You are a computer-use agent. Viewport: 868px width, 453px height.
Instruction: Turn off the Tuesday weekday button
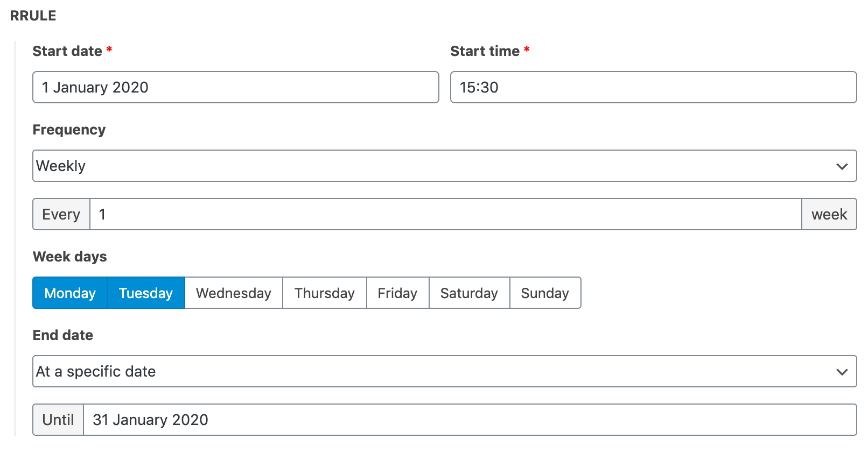pyautogui.click(x=146, y=293)
